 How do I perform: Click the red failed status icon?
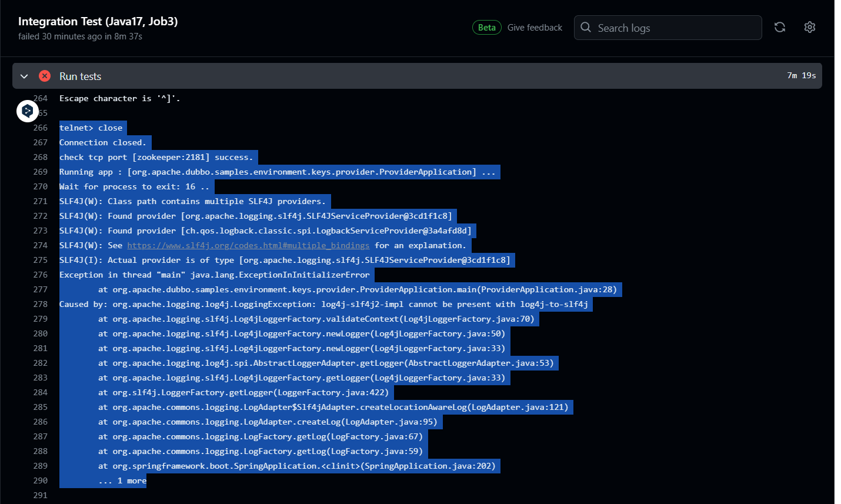[x=45, y=76]
